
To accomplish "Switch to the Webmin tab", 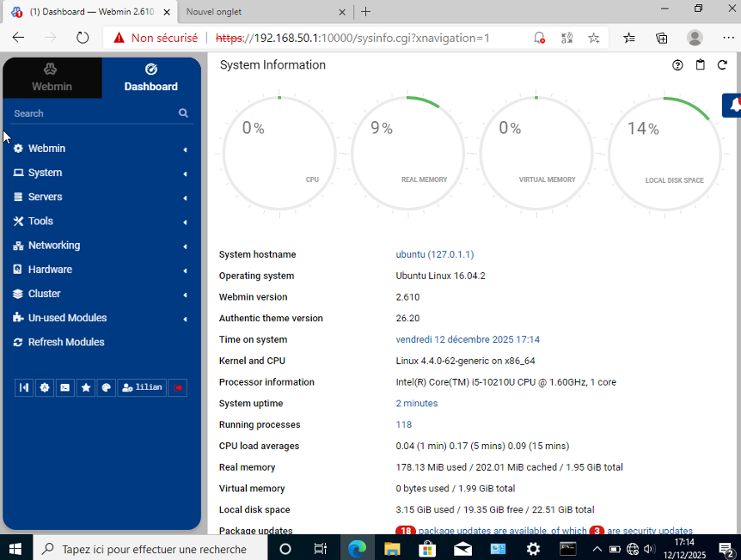I will (x=52, y=78).
